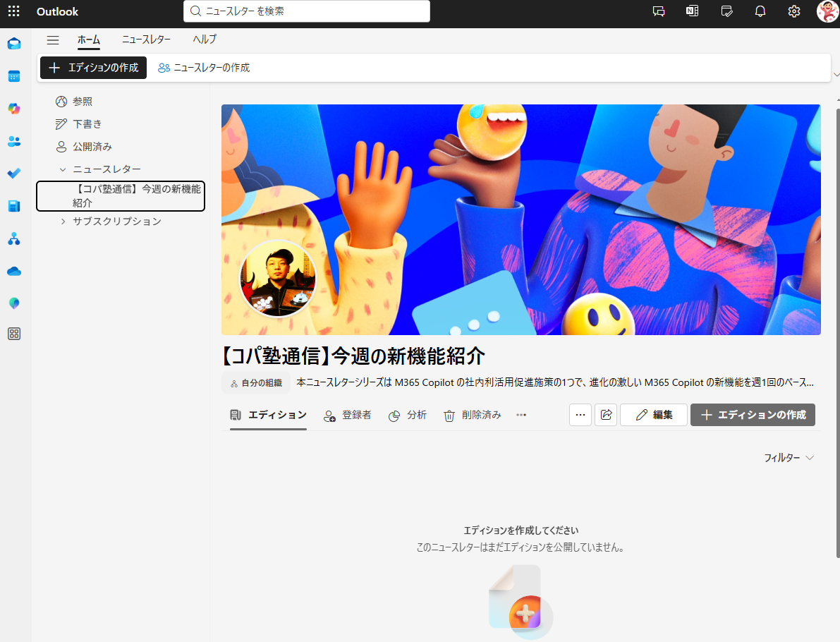840x642 pixels.
Task: Click the 編集 button
Action: pos(654,415)
